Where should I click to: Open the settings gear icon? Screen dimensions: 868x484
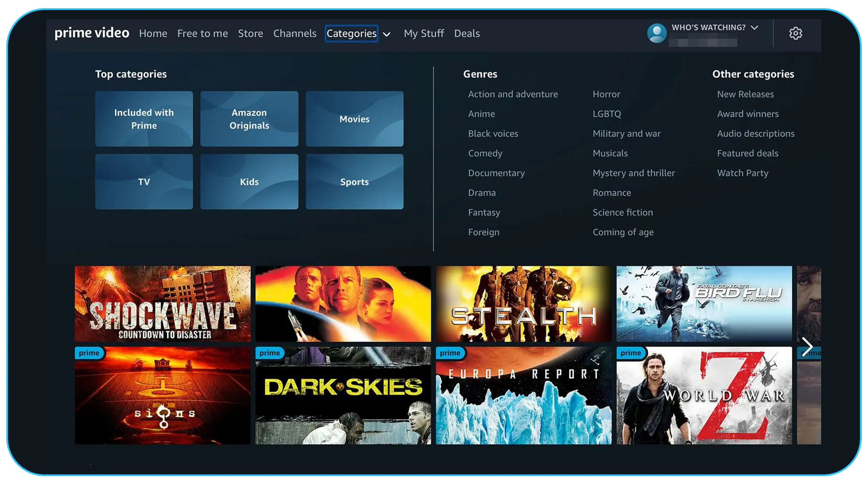(x=795, y=33)
